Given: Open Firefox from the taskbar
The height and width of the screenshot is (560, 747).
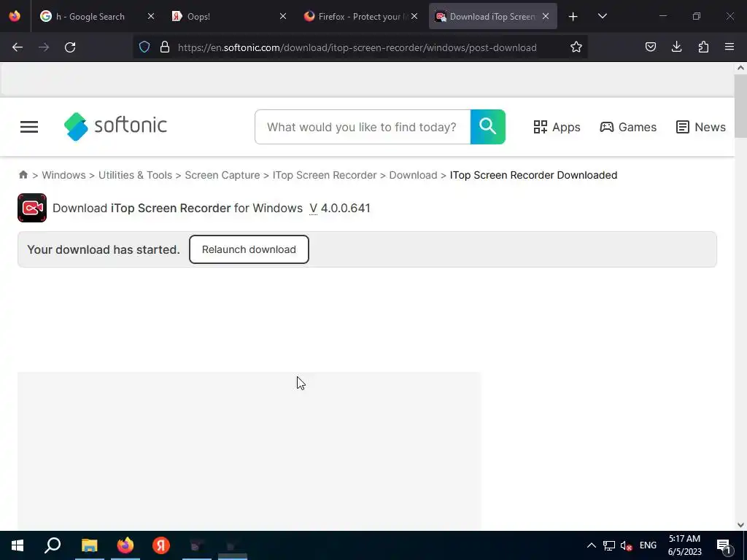Looking at the screenshot, I should (x=125, y=545).
